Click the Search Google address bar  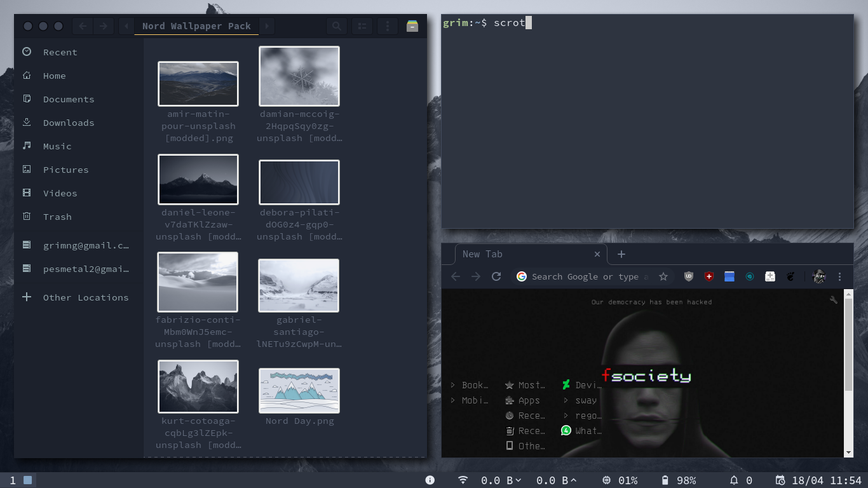[584, 276]
